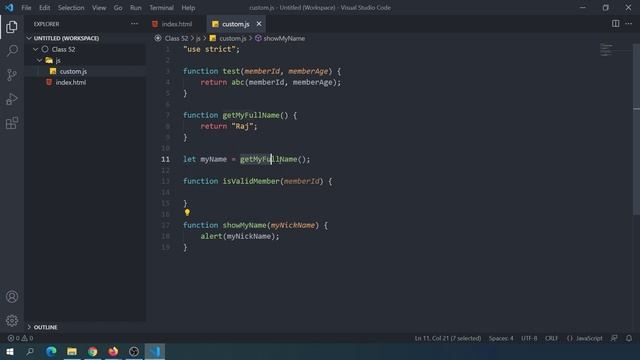Open the Help menu

(188, 8)
